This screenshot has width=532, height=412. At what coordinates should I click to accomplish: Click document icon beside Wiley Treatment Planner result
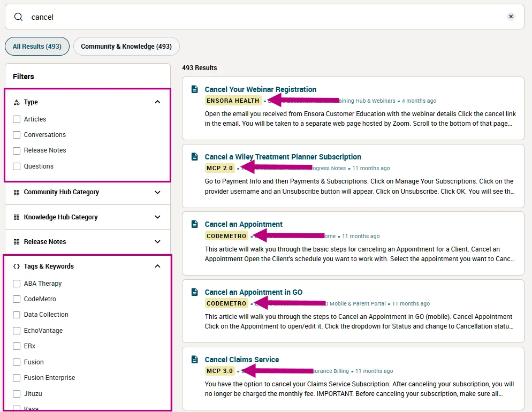click(x=194, y=157)
